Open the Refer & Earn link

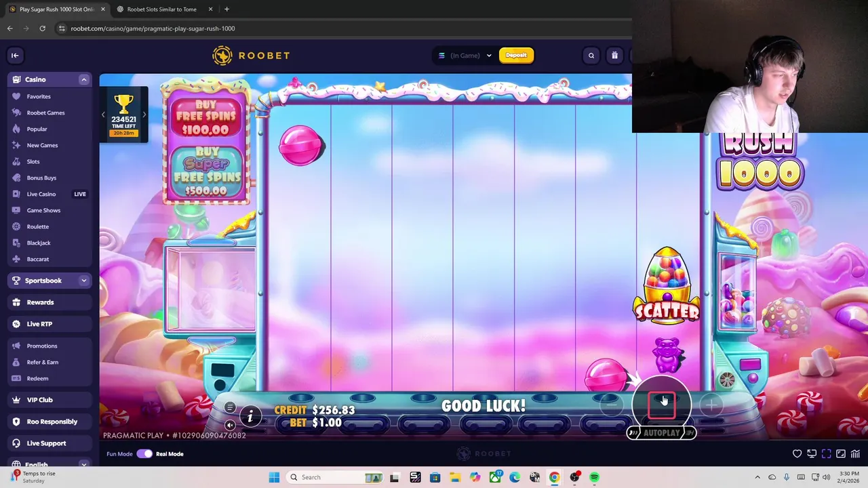[43, 362]
